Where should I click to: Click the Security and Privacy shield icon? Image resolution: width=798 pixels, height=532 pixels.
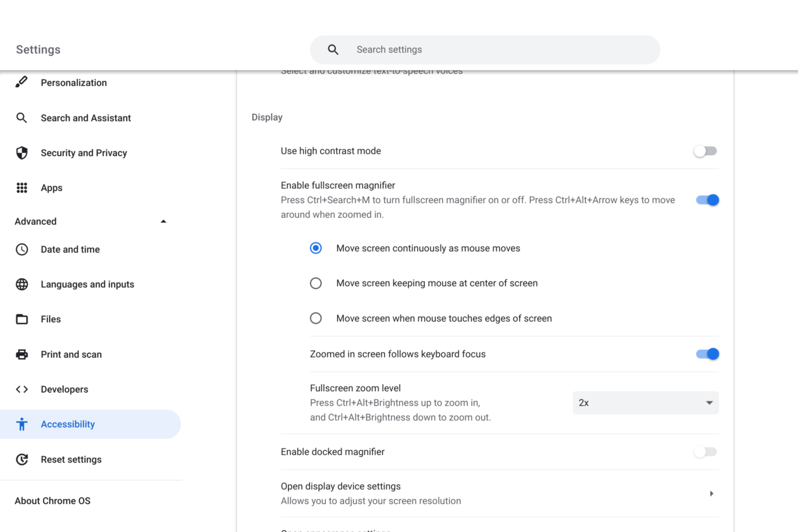pyautogui.click(x=22, y=153)
